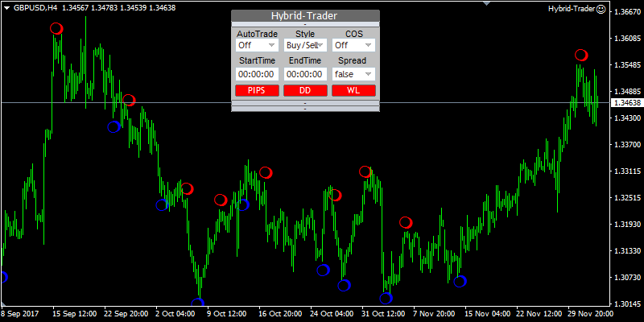This screenshot has width=644, height=322.
Task: Click the EndTime input field
Action: (305, 73)
